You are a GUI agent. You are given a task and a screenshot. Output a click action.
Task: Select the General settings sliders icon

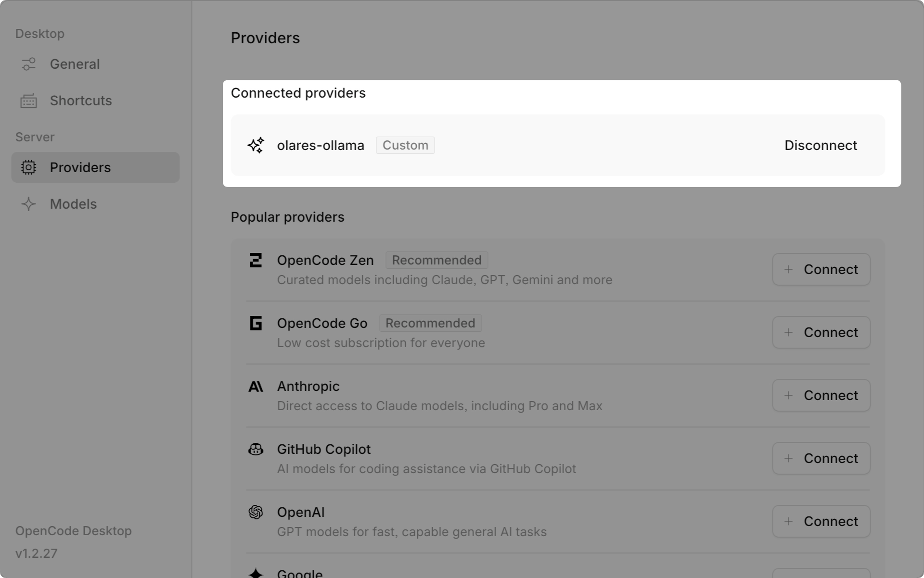(x=29, y=63)
